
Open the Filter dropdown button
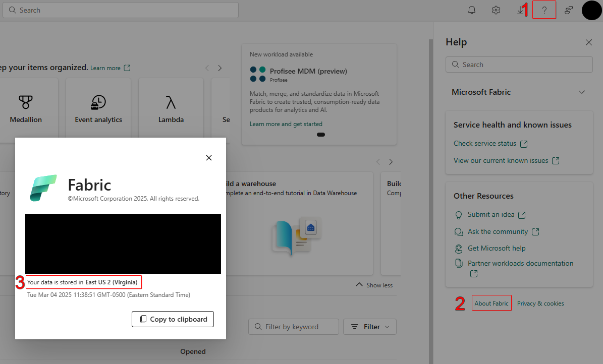tap(369, 327)
